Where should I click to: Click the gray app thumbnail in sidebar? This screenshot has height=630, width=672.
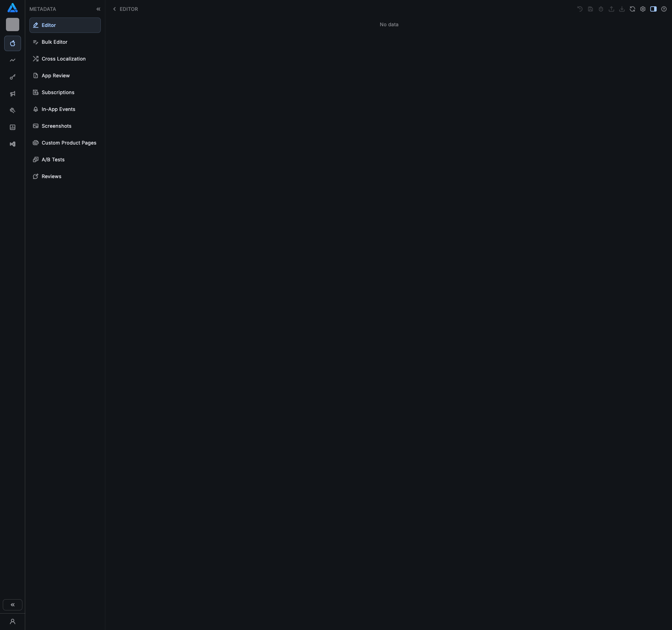pos(13,24)
